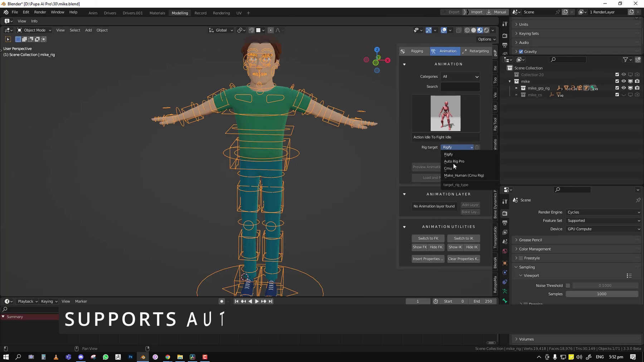The image size is (644, 362).
Task: Click the Switch to IK button
Action: [x=463, y=238]
